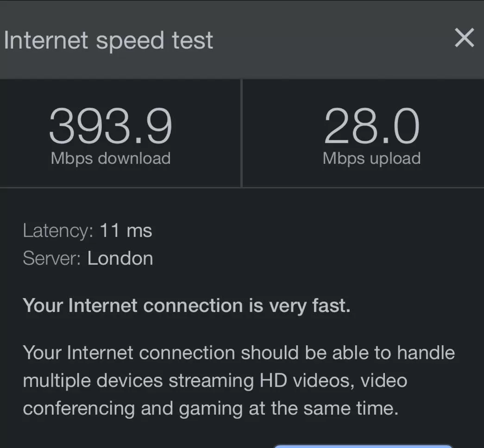Click the words video conferencing
The width and height of the screenshot is (484, 448).
(384, 381)
